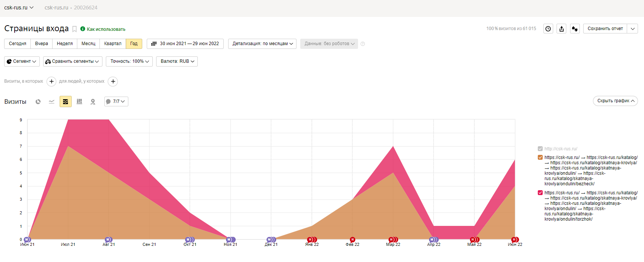Select the Квартал period tab
Viewport: 644px width, 262px height.
(x=113, y=44)
